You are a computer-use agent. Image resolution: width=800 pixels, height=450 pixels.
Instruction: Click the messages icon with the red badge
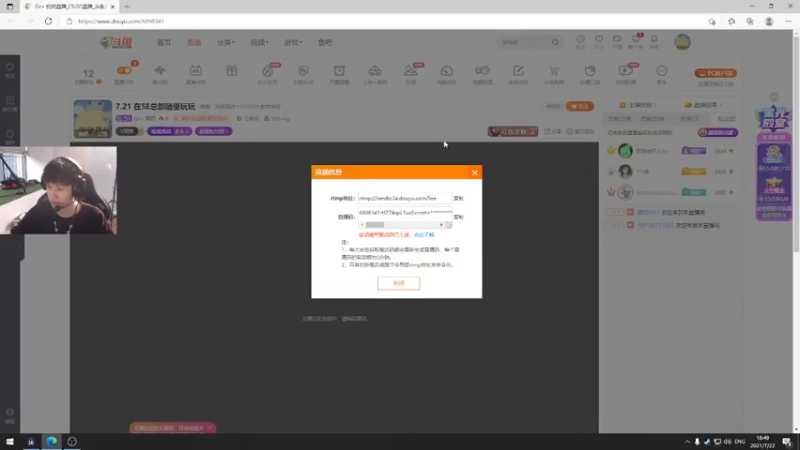[636, 41]
